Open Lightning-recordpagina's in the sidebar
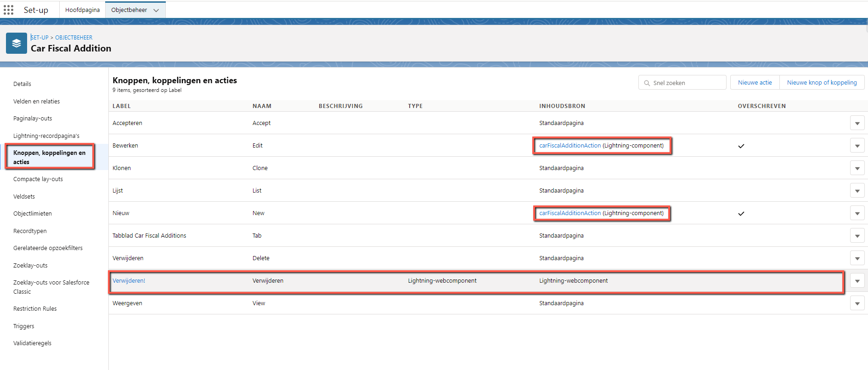Image resolution: width=868 pixels, height=370 pixels. (x=46, y=136)
